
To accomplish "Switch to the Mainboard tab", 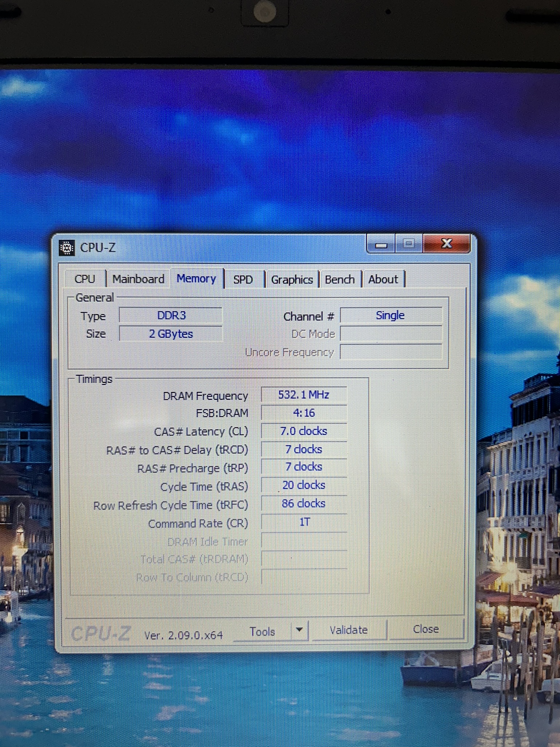I will click(x=138, y=279).
